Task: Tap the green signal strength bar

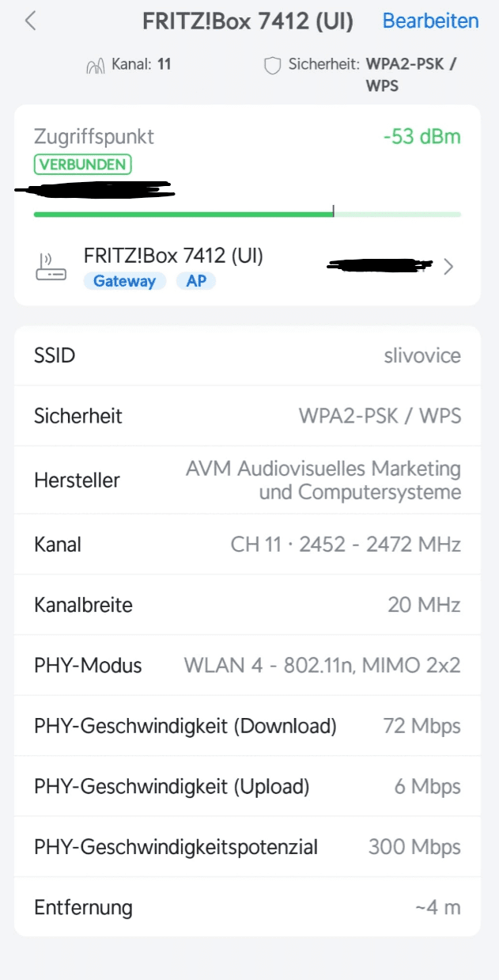Action: [183, 214]
